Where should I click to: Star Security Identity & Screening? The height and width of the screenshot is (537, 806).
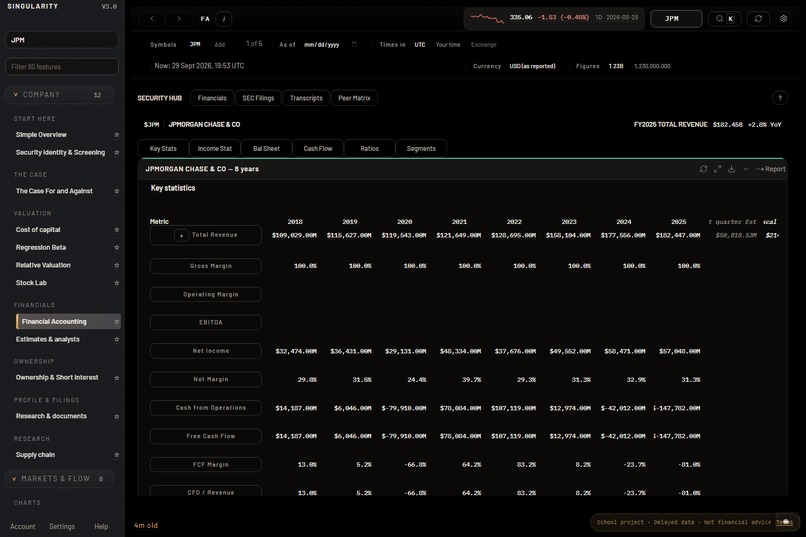coord(117,153)
